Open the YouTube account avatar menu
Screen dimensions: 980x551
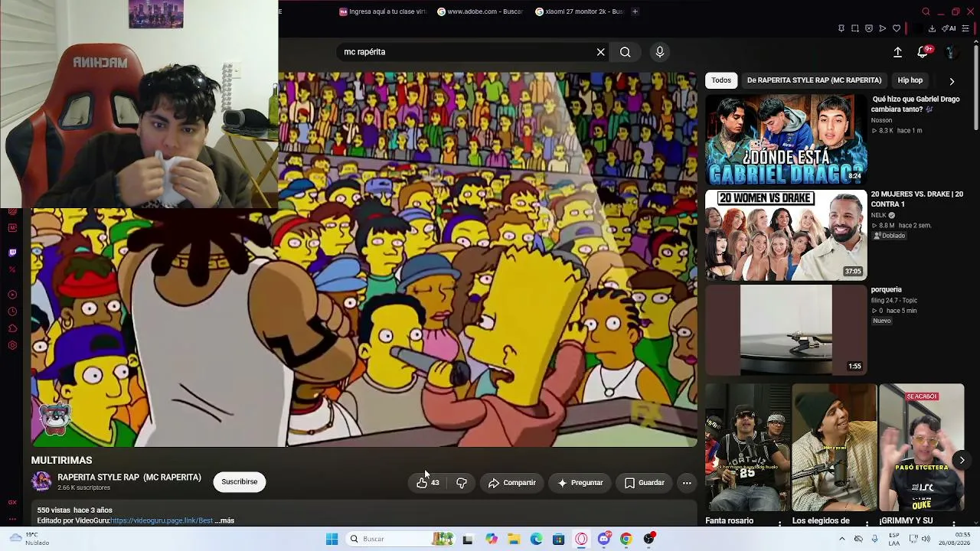point(950,52)
